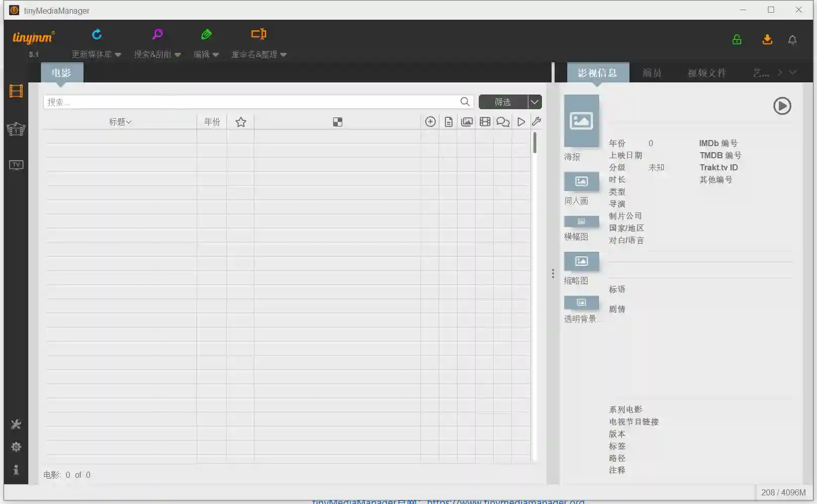Open the settings gear in sidebar

click(16, 447)
